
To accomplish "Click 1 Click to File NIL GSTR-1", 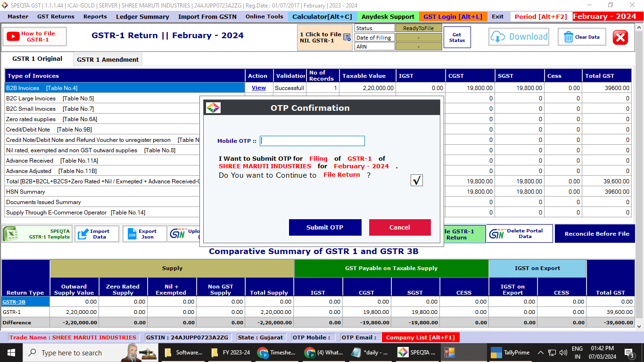I will (x=326, y=37).
